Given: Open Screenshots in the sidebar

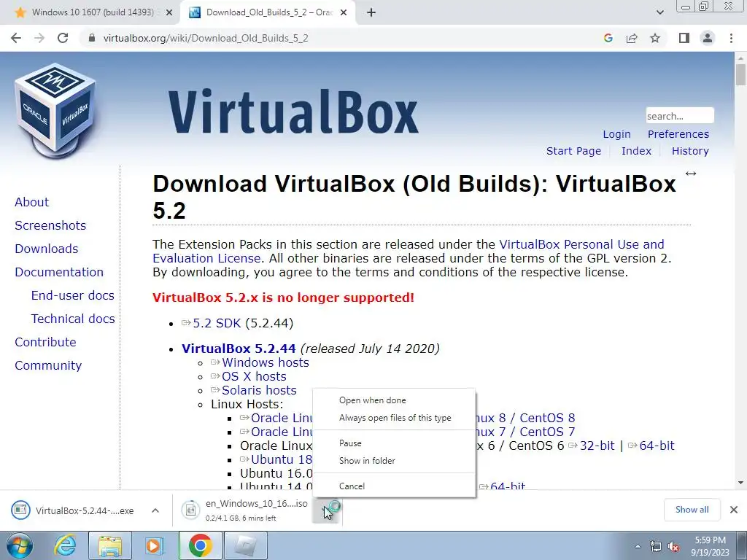Looking at the screenshot, I should click(x=50, y=225).
